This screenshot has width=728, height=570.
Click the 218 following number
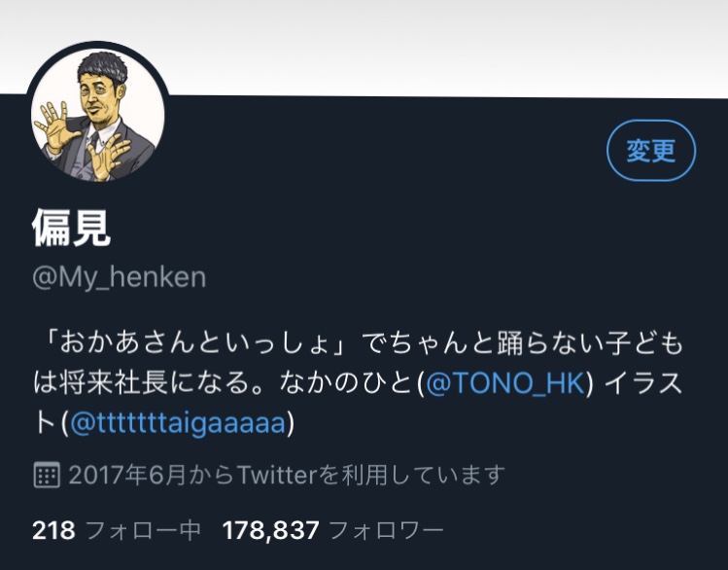[53, 530]
